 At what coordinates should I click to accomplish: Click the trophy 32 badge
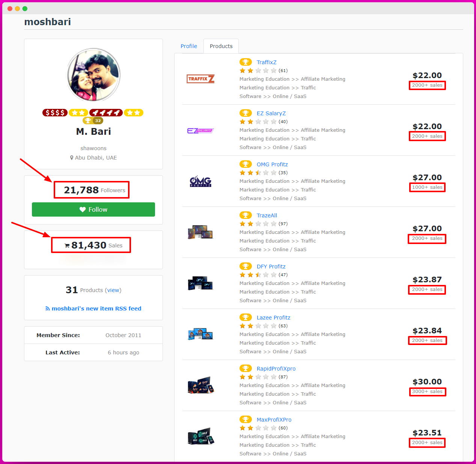[x=93, y=121]
